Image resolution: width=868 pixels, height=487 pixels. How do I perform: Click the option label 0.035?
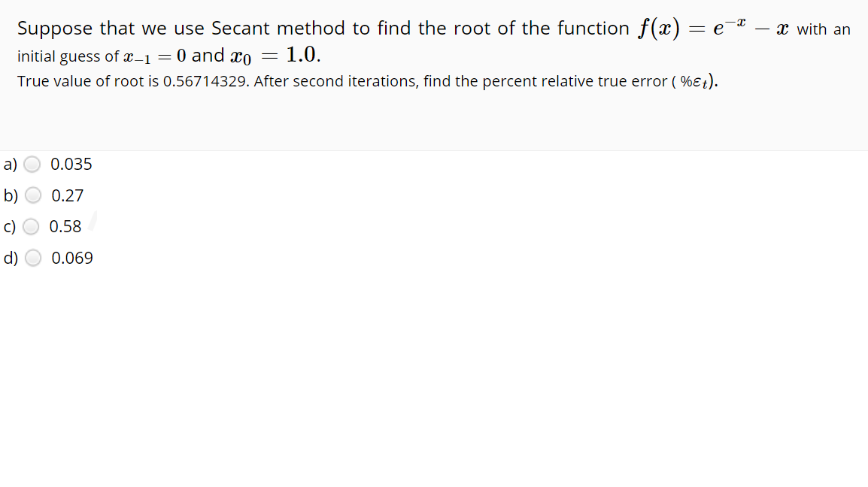pos(71,164)
